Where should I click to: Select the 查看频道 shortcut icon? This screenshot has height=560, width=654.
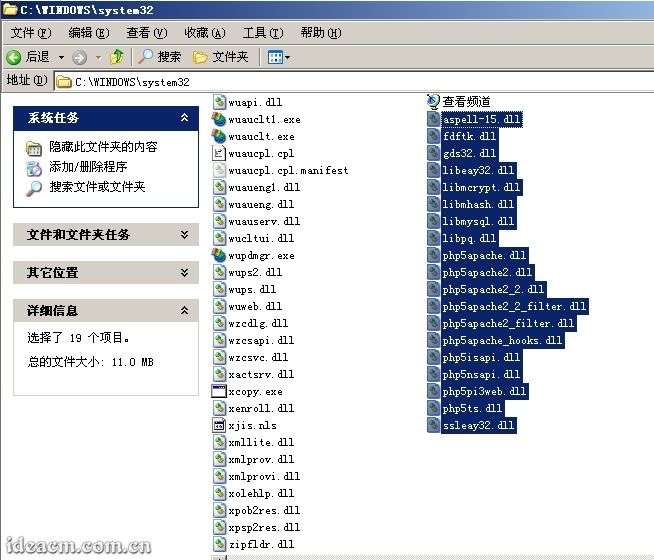pos(433,101)
